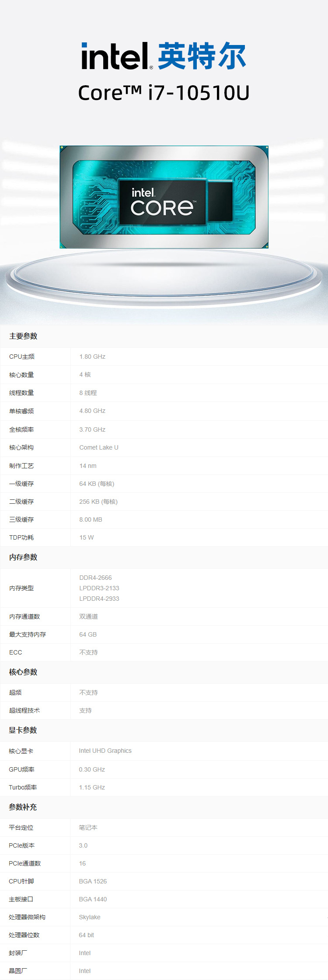Select the Core™ i7-10510U title text
This screenshot has width=328, height=980.
(x=164, y=93)
